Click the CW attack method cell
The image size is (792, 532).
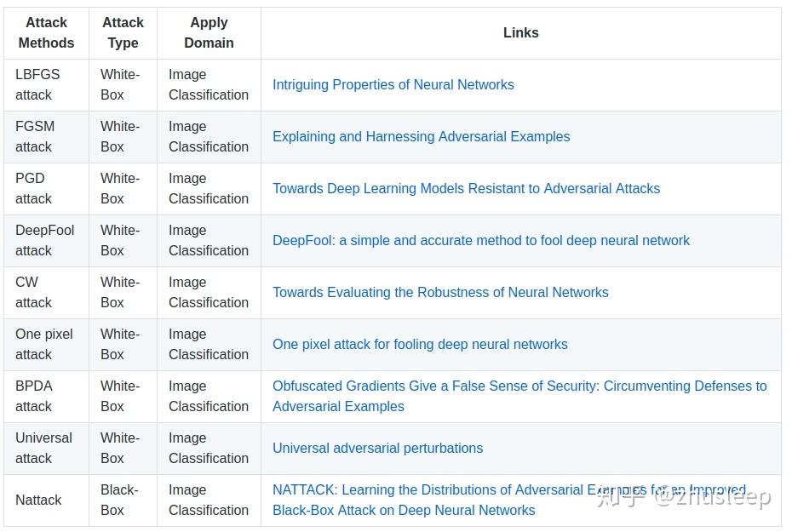coord(34,293)
